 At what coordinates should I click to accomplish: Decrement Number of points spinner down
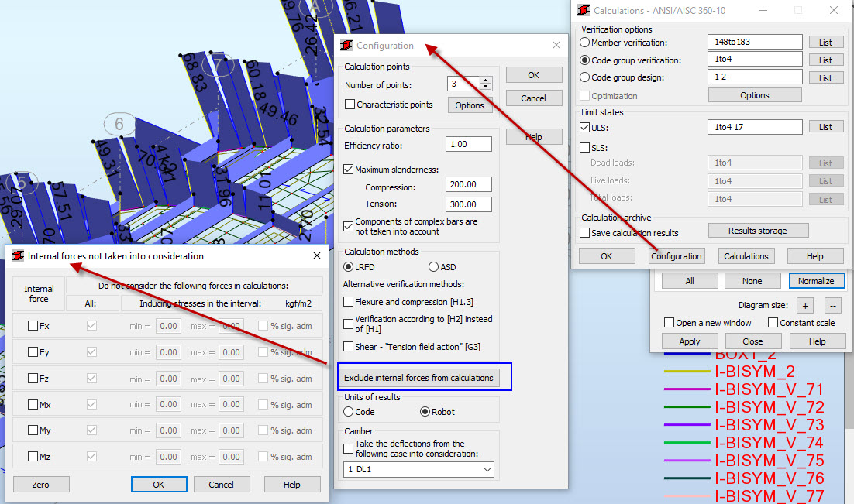(486, 87)
